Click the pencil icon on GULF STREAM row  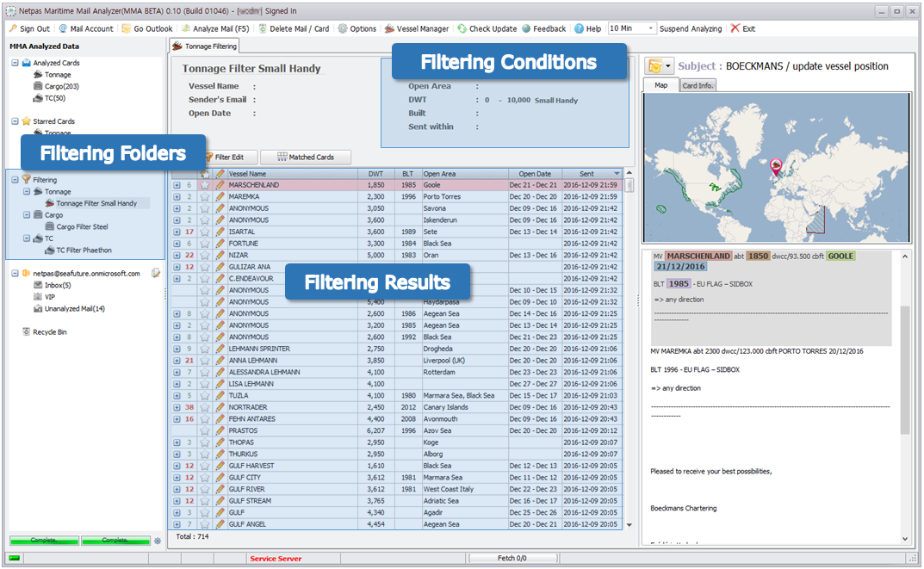pyautogui.click(x=220, y=501)
